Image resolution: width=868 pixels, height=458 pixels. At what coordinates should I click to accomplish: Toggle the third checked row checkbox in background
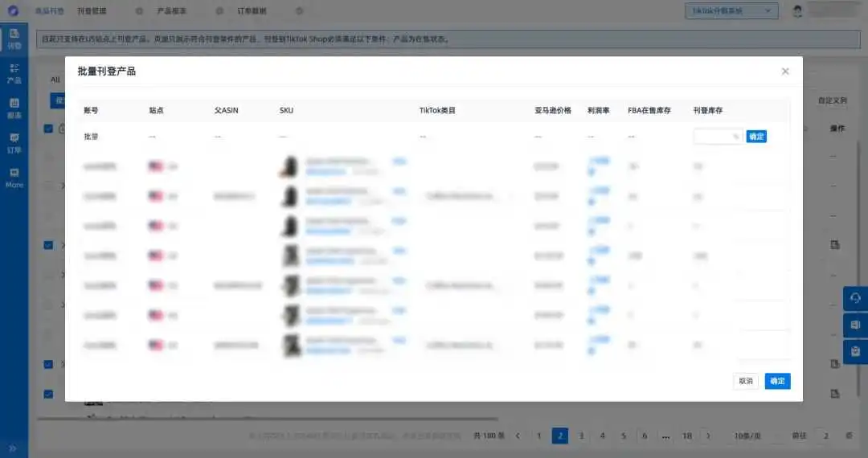click(x=48, y=365)
